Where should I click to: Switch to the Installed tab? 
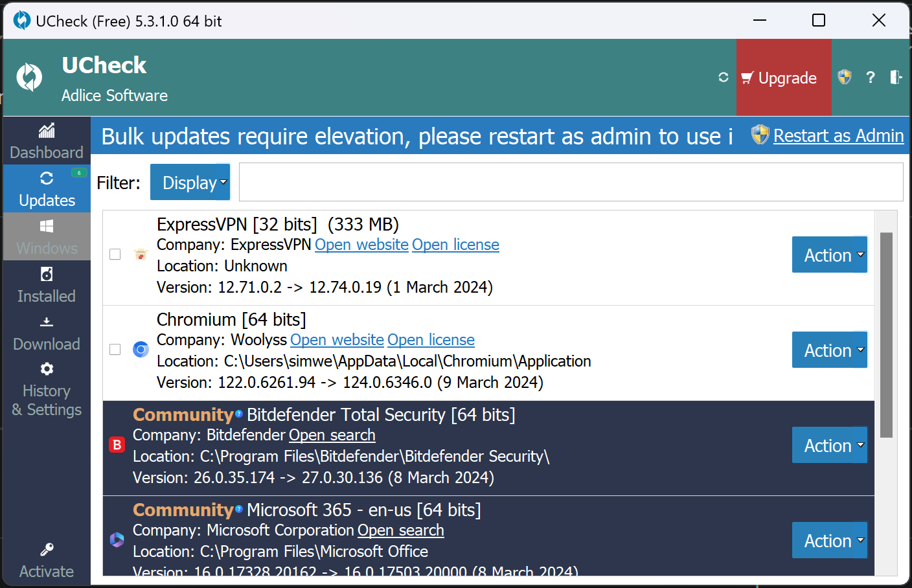pyautogui.click(x=47, y=285)
